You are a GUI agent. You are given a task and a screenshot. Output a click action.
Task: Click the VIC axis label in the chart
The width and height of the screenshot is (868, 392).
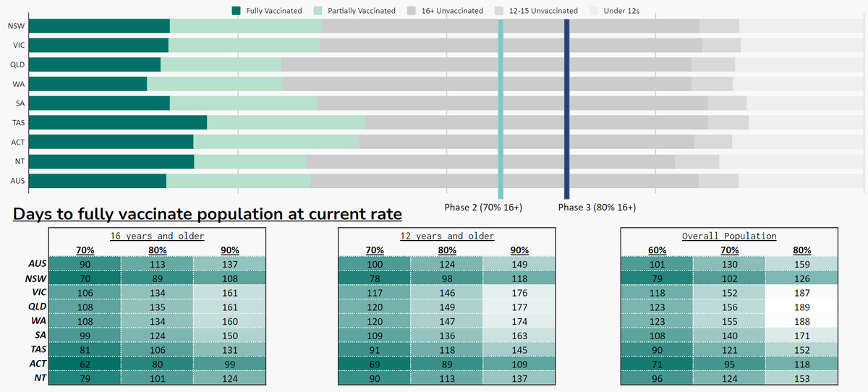point(18,46)
